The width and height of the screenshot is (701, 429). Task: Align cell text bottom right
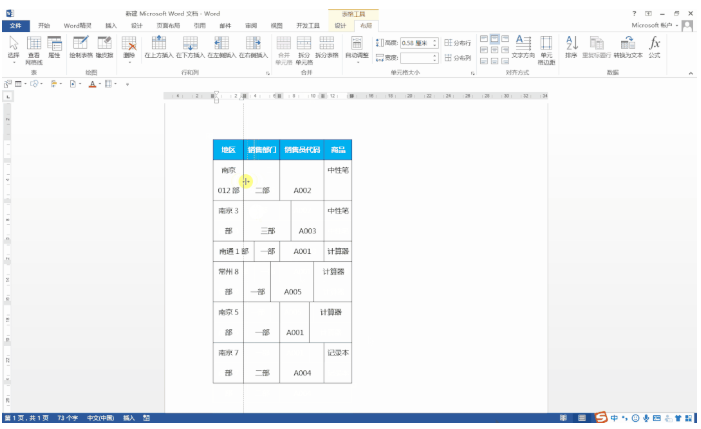click(505, 60)
